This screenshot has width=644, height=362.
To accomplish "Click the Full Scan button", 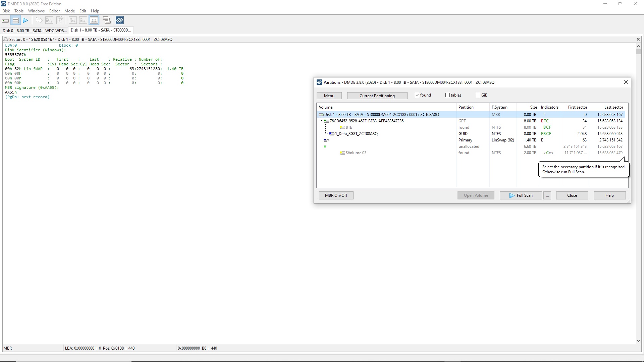I will [x=521, y=195].
